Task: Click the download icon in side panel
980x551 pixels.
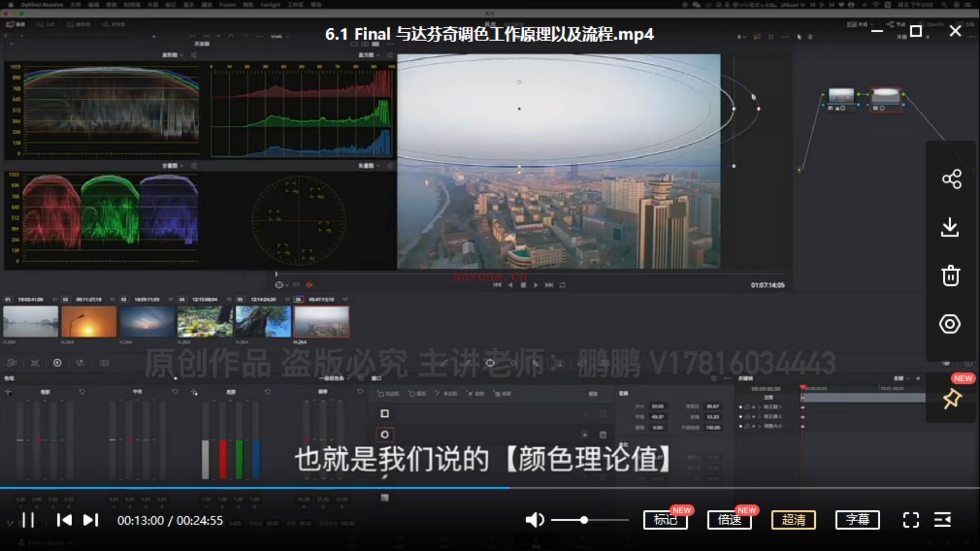Action: click(950, 227)
